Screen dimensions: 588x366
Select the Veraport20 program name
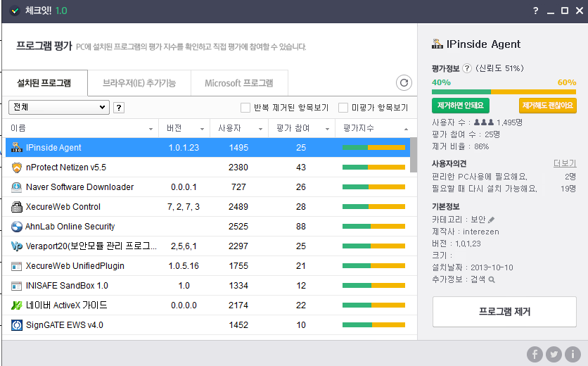[91, 246]
